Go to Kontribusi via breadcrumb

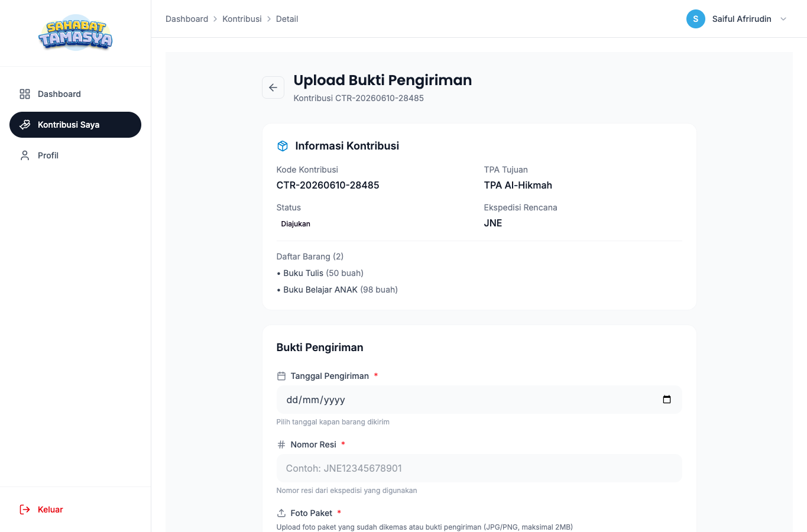click(x=242, y=19)
